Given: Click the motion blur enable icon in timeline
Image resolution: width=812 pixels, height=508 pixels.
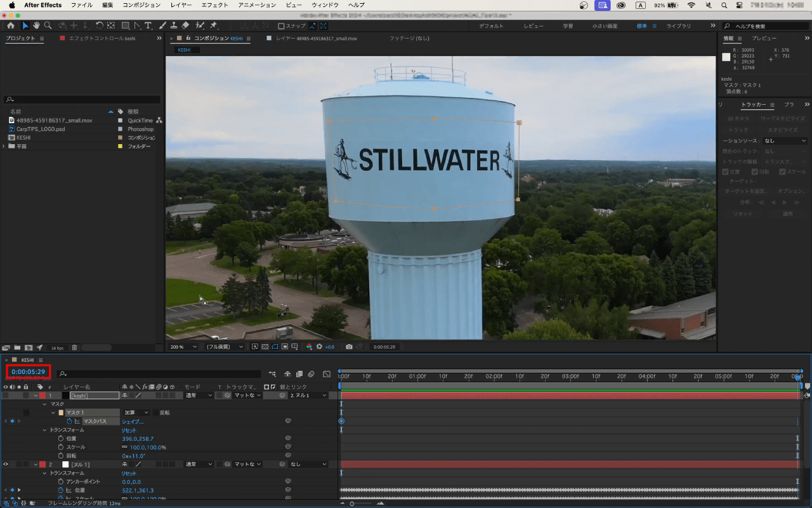Looking at the screenshot, I should point(311,374).
